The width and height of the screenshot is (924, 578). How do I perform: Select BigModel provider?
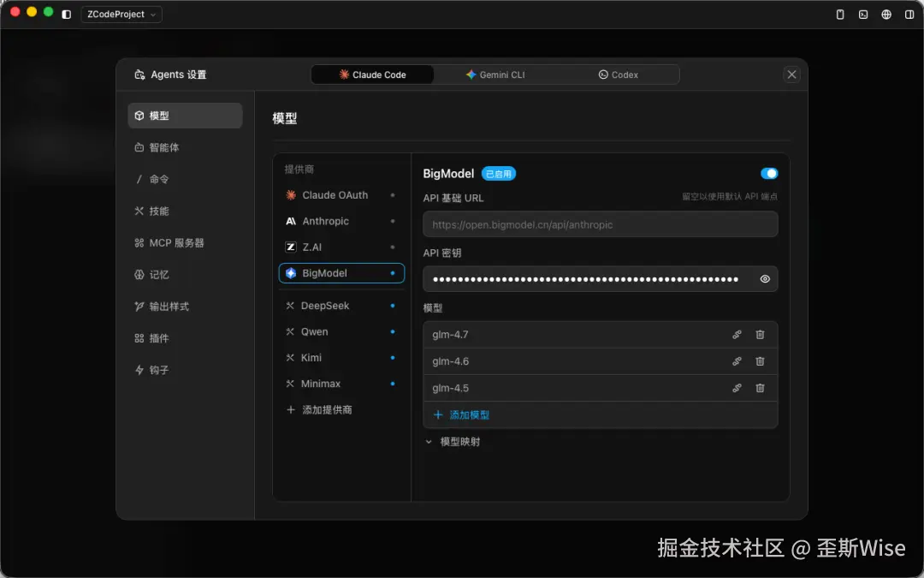(x=341, y=273)
